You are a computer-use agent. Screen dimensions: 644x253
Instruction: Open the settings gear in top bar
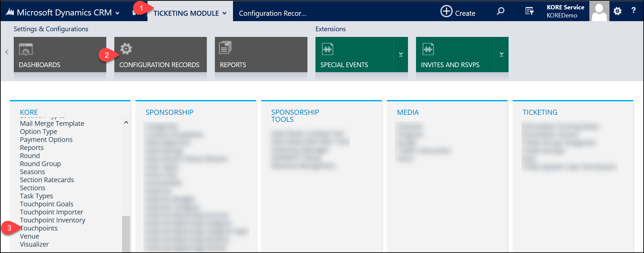point(618,11)
